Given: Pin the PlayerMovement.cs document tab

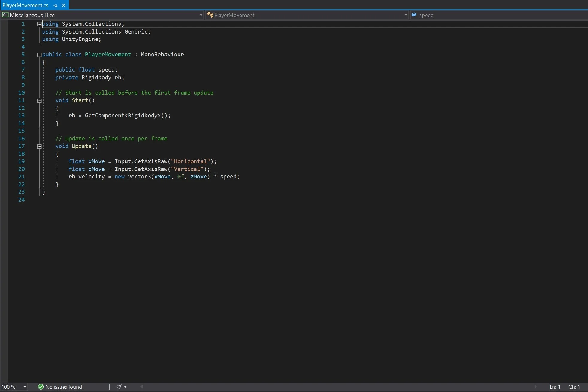Looking at the screenshot, I should coord(55,5).
